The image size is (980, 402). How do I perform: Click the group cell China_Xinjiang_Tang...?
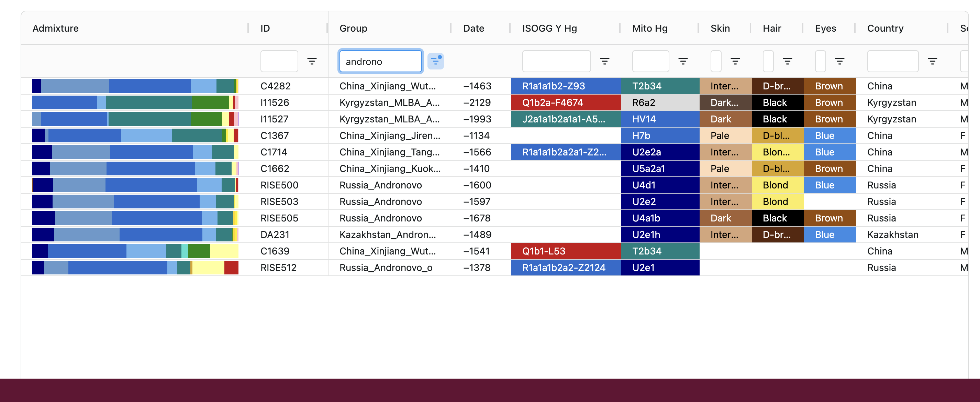tap(390, 152)
